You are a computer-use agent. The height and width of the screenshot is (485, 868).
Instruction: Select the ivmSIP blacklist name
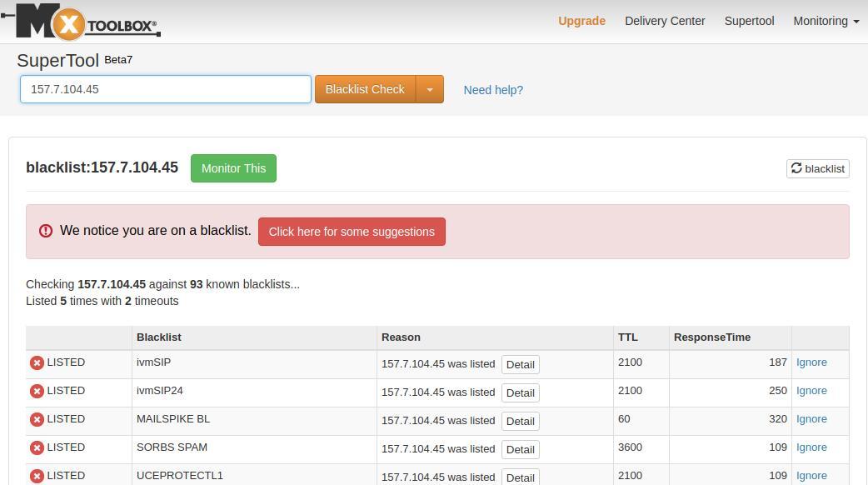coord(153,362)
